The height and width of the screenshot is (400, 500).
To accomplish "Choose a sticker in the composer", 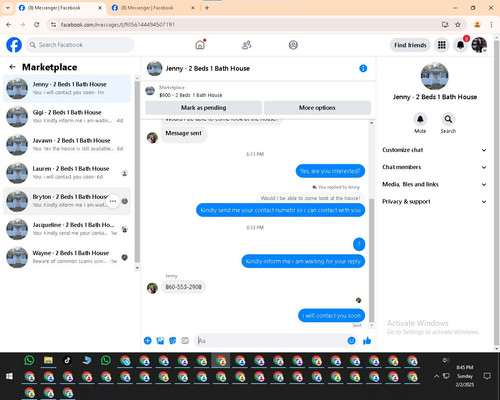I will pyautogui.click(x=173, y=341).
